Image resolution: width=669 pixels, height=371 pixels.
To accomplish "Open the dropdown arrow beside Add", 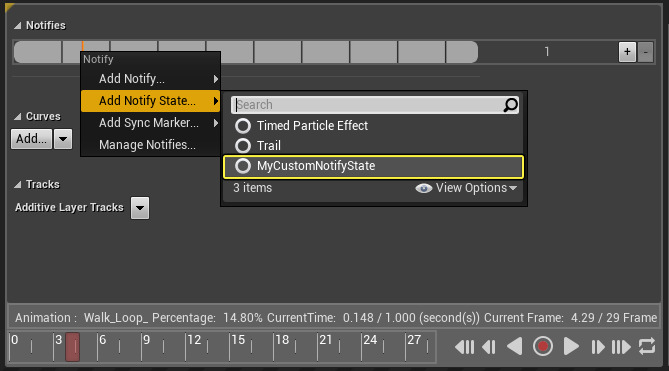I will pos(63,139).
